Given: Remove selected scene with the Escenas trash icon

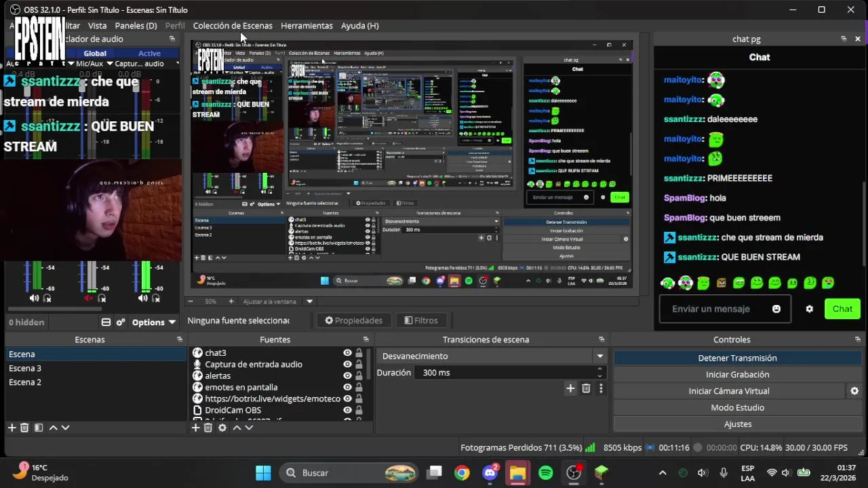Looking at the screenshot, I should click(24, 428).
